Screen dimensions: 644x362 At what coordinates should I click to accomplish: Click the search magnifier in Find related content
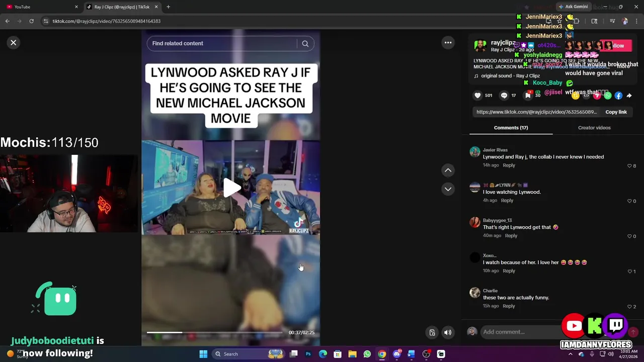tap(305, 43)
